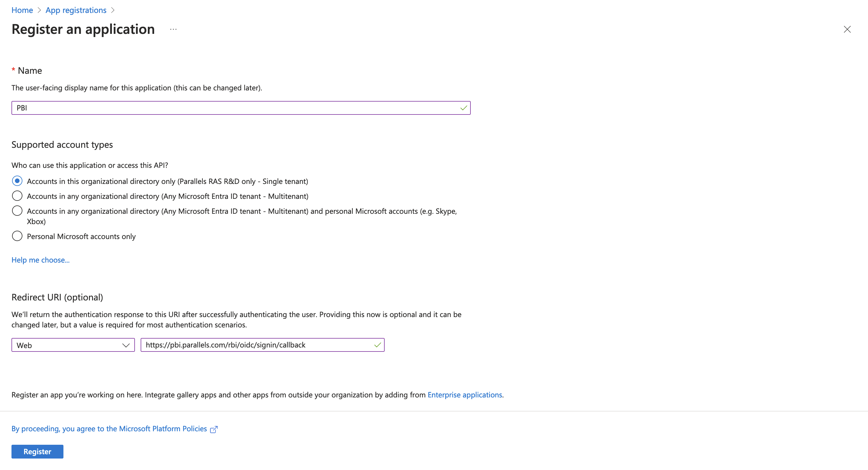This screenshot has height=470, width=868.
Task: Close the Register an application pane
Action: (847, 29)
